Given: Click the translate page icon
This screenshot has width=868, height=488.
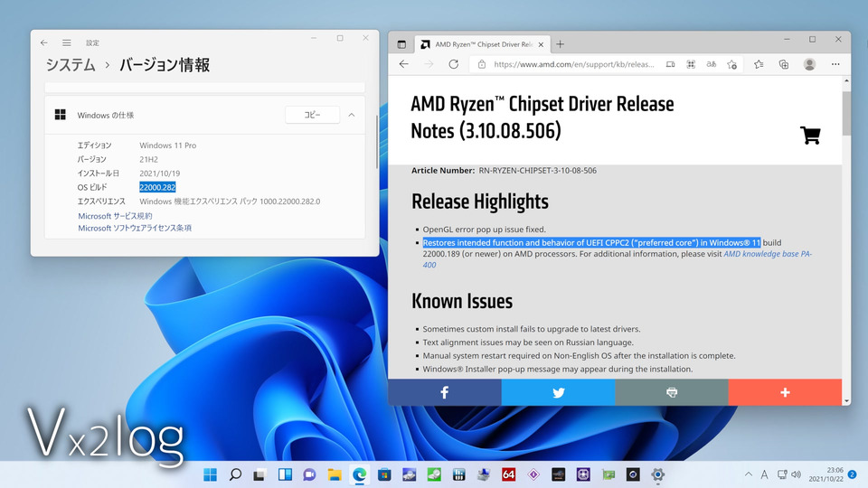Looking at the screenshot, I should click(x=712, y=64).
